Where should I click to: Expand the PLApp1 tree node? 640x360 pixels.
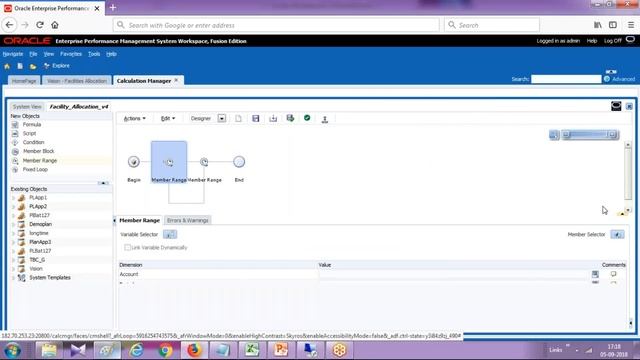13,198
